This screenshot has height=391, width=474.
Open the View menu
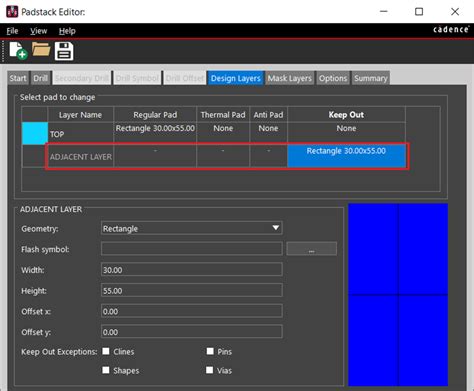38,31
